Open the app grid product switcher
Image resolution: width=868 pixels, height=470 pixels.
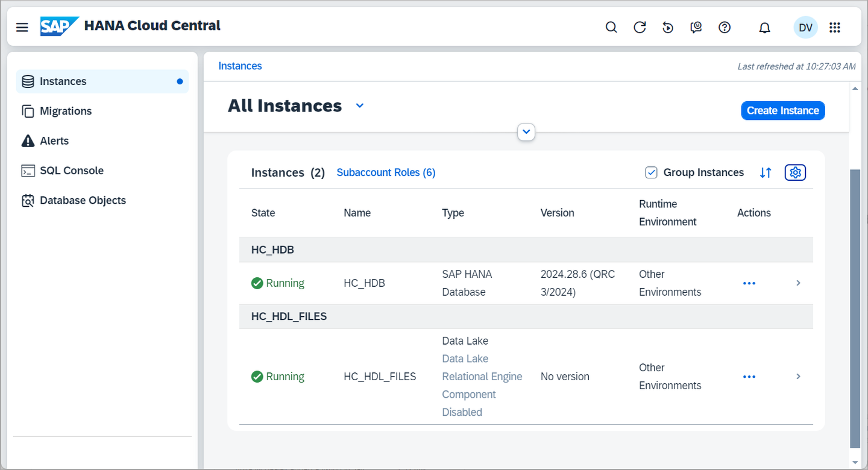[835, 27]
